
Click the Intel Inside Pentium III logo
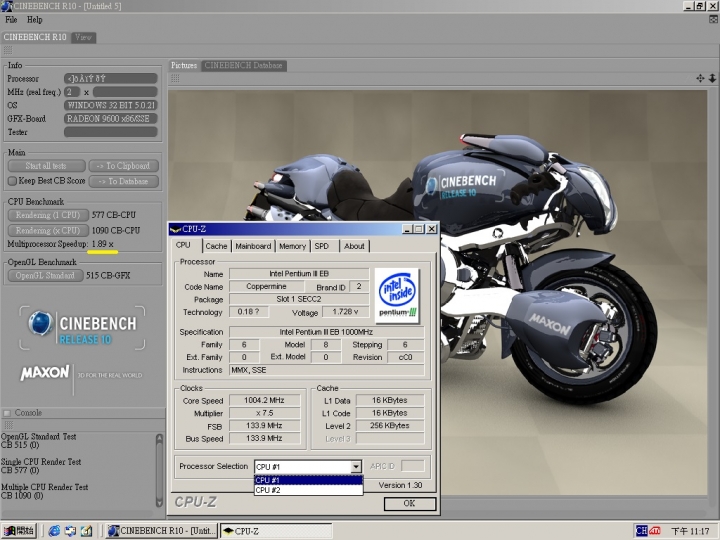point(397,296)
